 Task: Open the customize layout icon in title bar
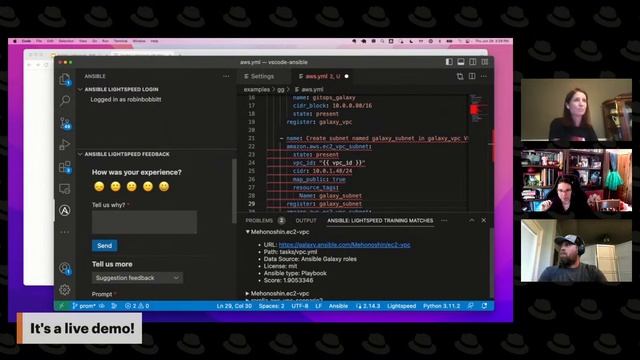click(484, 62)
